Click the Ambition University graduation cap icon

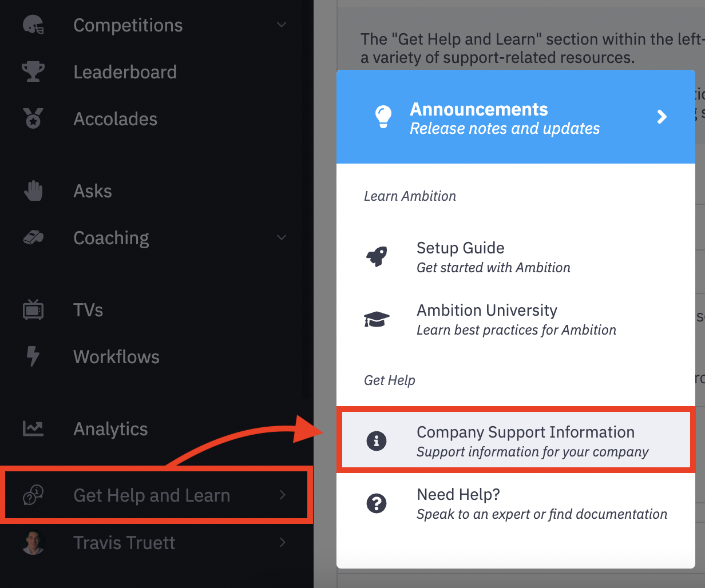(377, 319)
